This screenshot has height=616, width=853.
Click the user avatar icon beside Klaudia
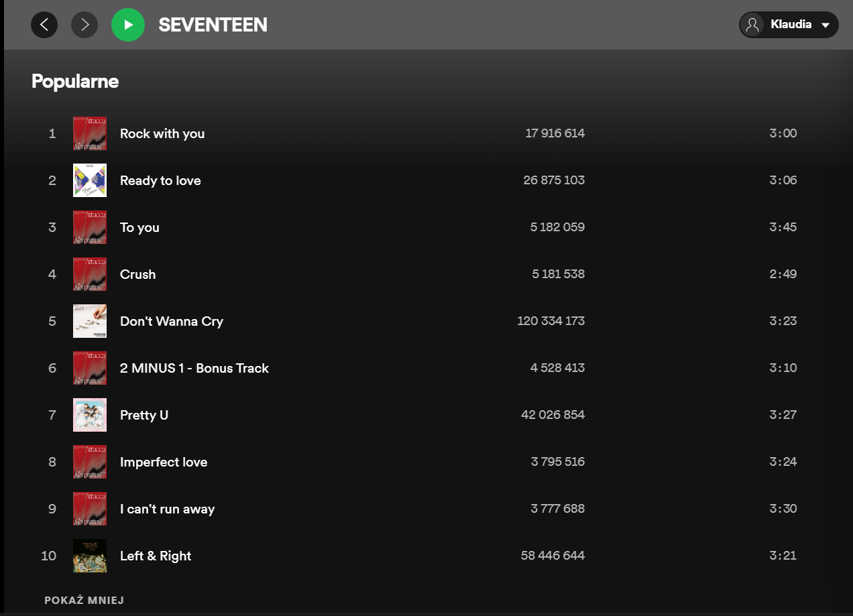[x=753, y=25]
